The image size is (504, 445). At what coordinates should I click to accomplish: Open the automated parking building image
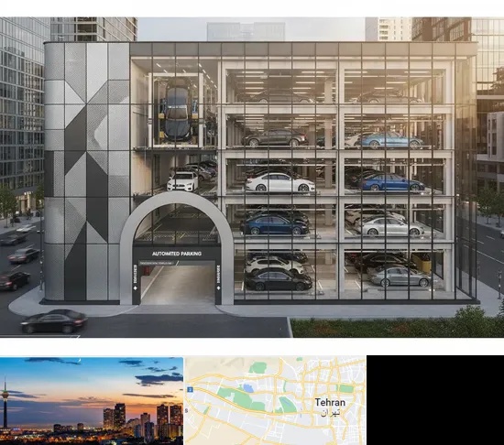(x=252, y=178)
